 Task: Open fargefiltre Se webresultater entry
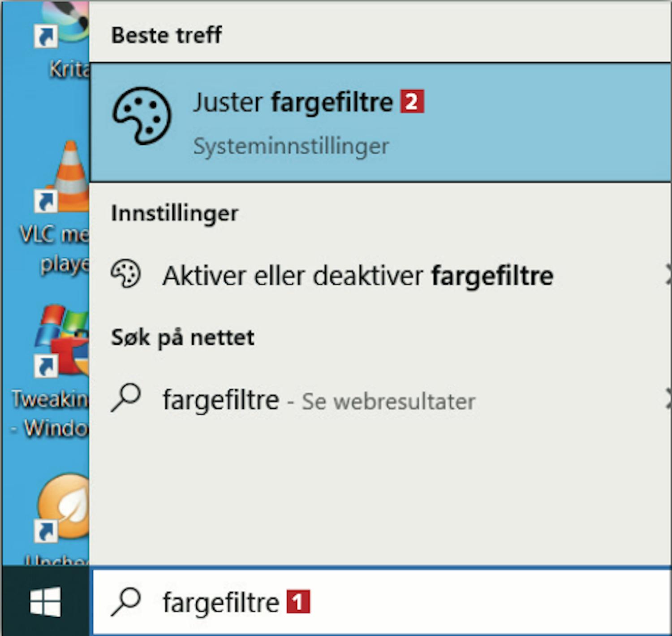(380, 399)
